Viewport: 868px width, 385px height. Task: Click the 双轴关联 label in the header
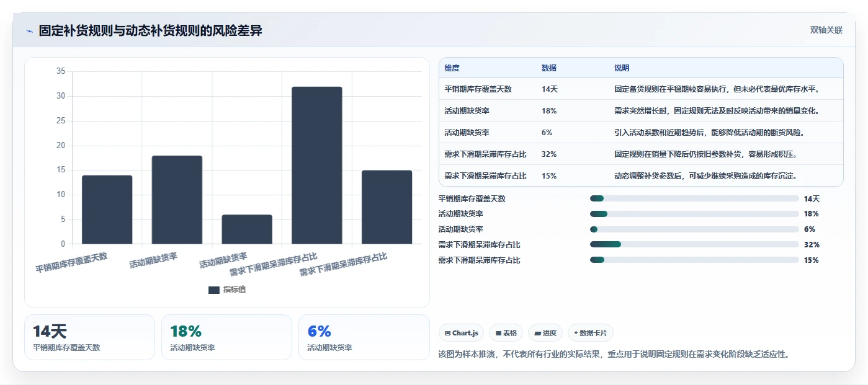point(826,30)
